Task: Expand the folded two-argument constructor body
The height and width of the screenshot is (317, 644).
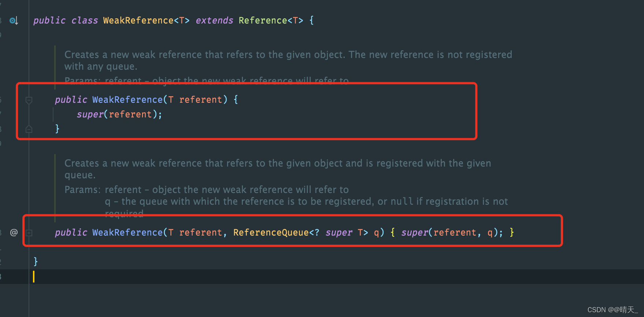Action: click(x=29, y=233)
